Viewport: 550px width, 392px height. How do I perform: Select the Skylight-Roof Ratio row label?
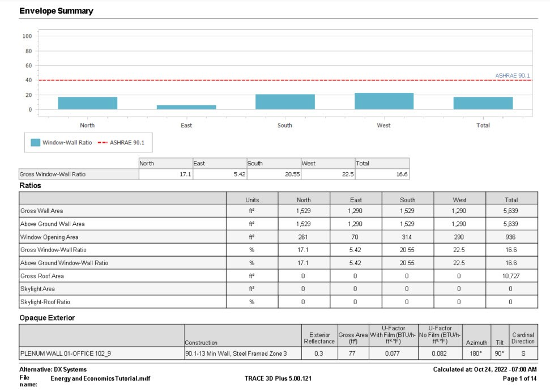coord(46,302)
